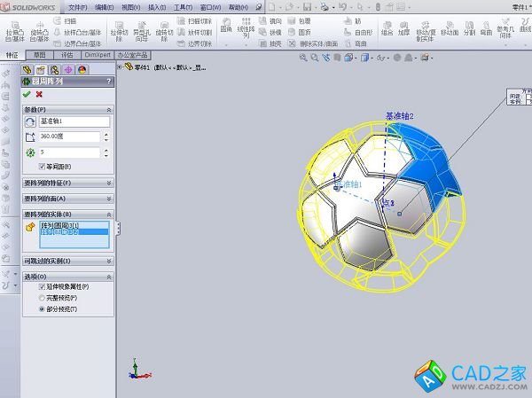Viewport: 532px width, 398px height.
Task: Select the 完整预览 full preview radio button
Action: point(42,298)
